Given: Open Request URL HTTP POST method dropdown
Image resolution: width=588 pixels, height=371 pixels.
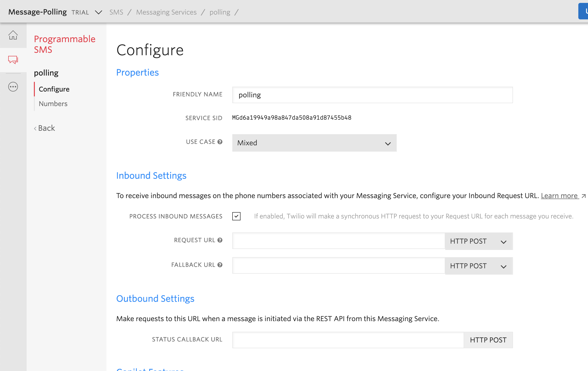Looking at the screenshot, I should (479, 241).
